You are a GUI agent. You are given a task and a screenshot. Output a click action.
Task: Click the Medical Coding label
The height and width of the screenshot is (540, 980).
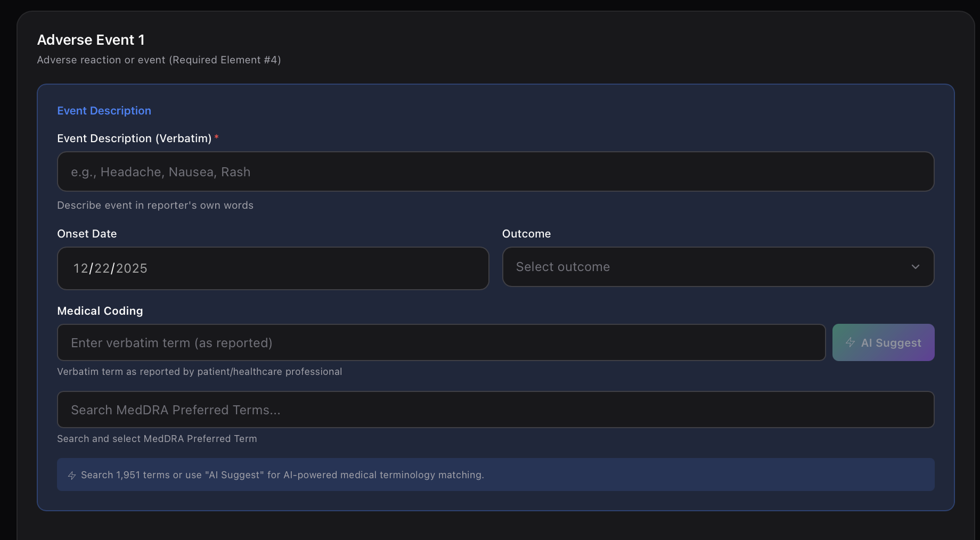pos(100,311)
